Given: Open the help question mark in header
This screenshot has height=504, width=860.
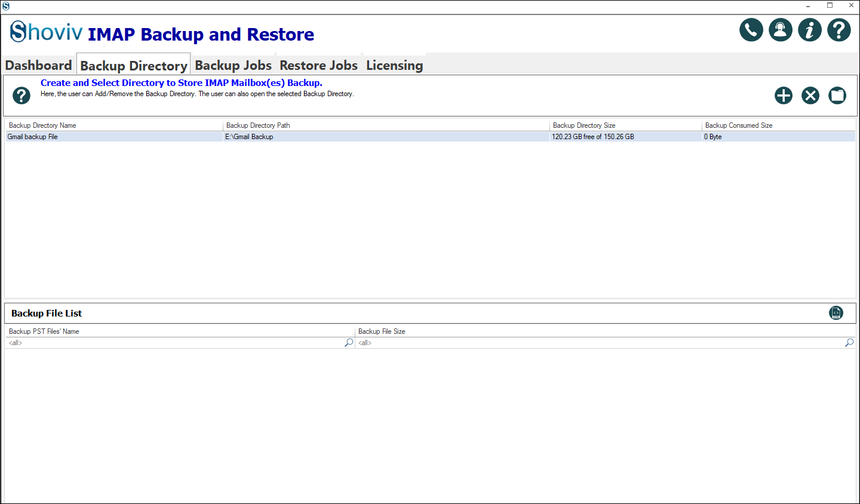Looking at the screenshot, I should click(x=839, y=30).
